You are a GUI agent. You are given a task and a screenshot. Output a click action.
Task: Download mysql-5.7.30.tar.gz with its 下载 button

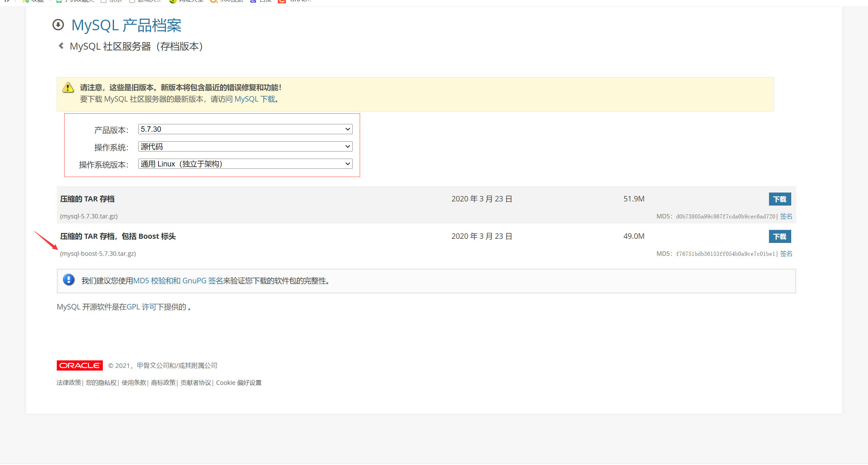tap(780, 199)
